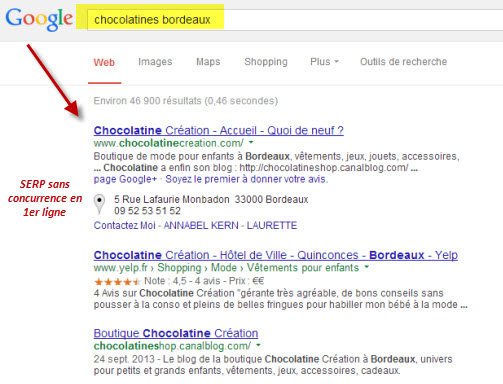Go to the Shopping tab
Screen dimensions: 503x384
[x=266, y=62]
